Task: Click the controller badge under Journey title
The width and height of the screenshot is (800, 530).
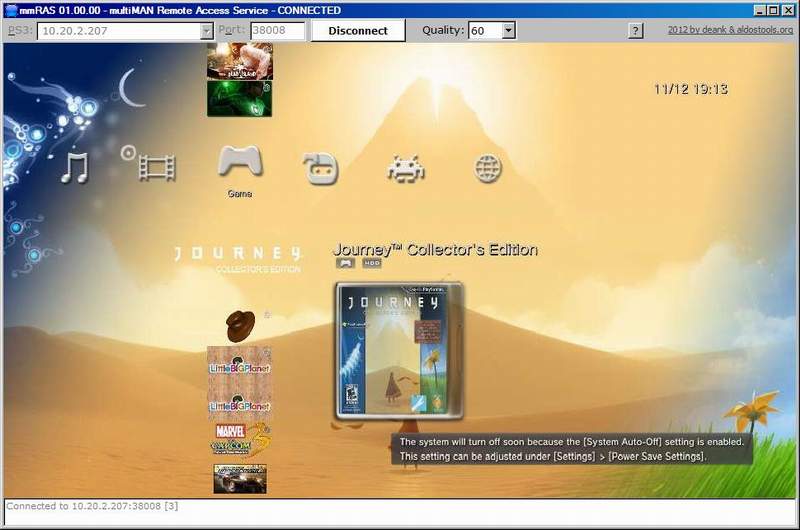Action: (345, 263)
